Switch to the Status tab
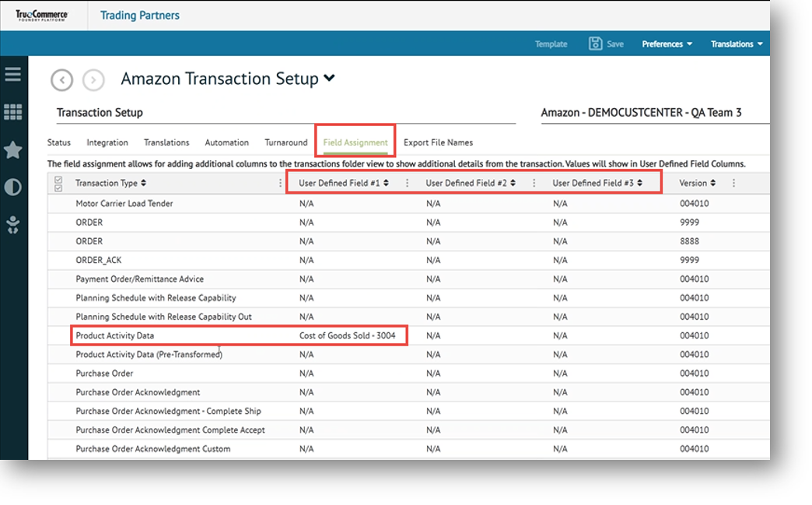This screenshot has height=505, width=812. [x=59, y=142]
